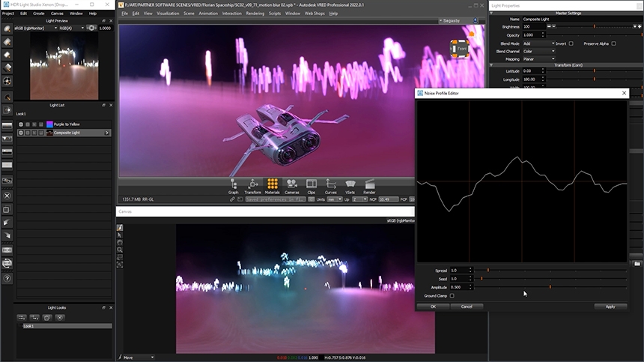Open the Canvas menu in HDR Light Studio

point(57,13)
